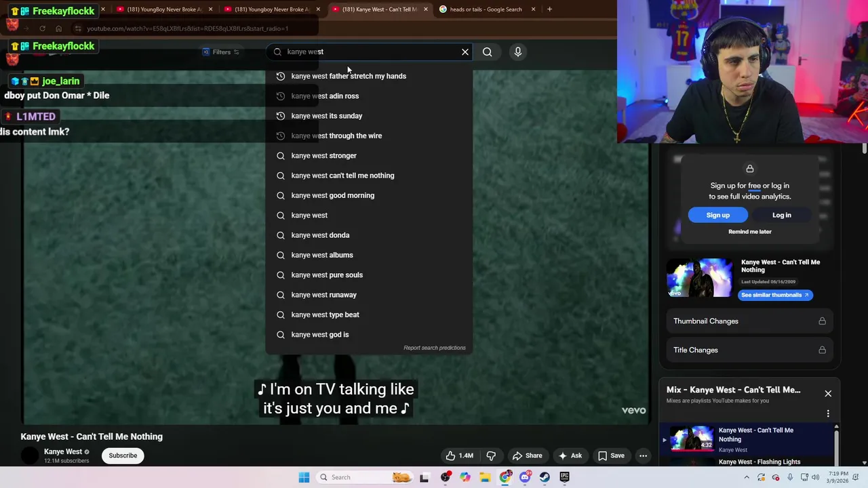The width and height of the screenshot is (868, 488).
Task: Click 'See similar thumbnails' button
Action: click(x=774, y=295)
